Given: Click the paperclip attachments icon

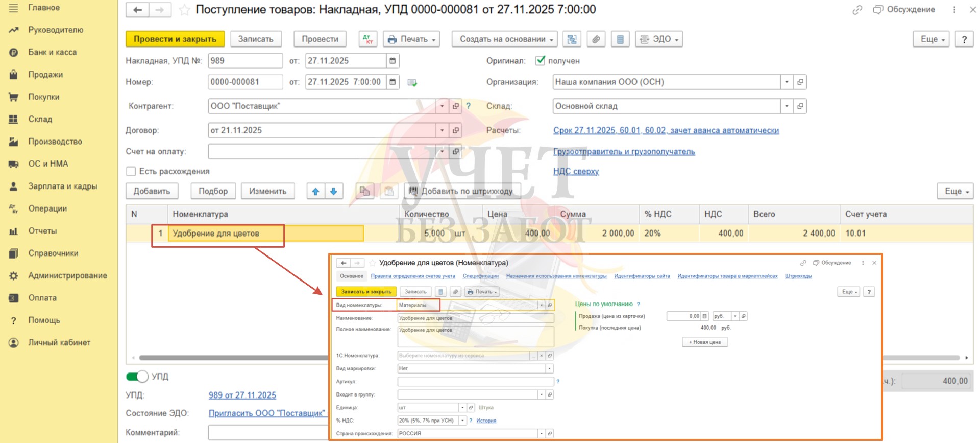Looking at the screenshot, I should (596, 39).
